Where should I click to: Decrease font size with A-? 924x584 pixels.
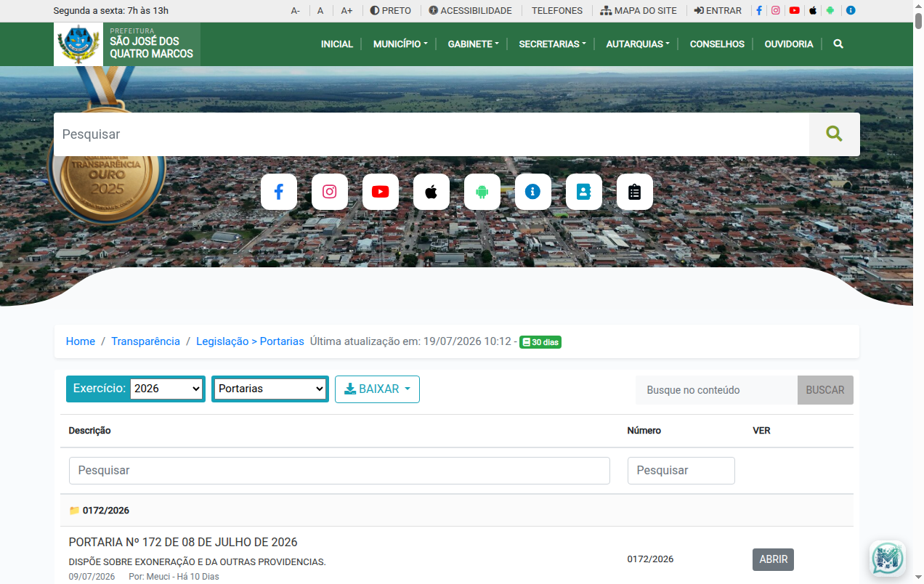pos(296,11)
